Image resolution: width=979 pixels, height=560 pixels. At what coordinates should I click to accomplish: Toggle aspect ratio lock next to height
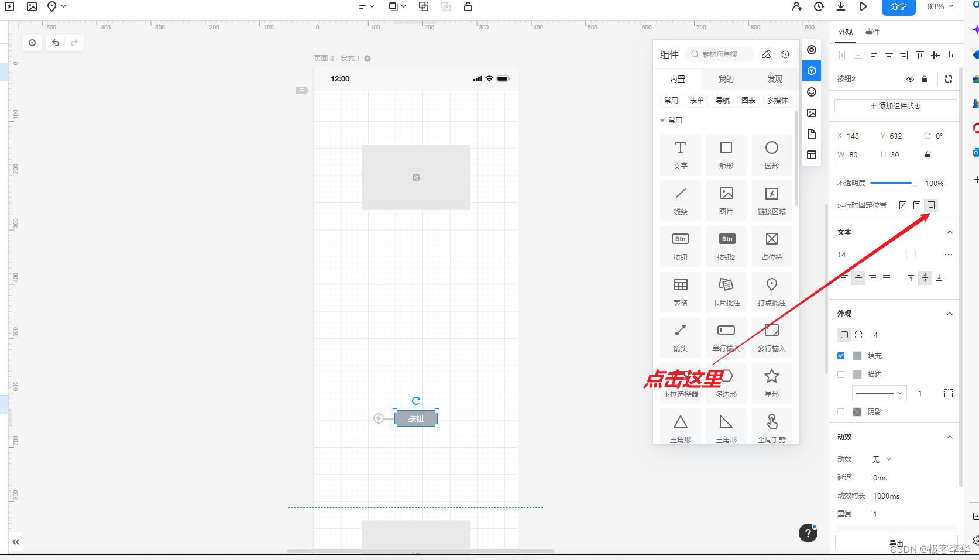point(928,154)
